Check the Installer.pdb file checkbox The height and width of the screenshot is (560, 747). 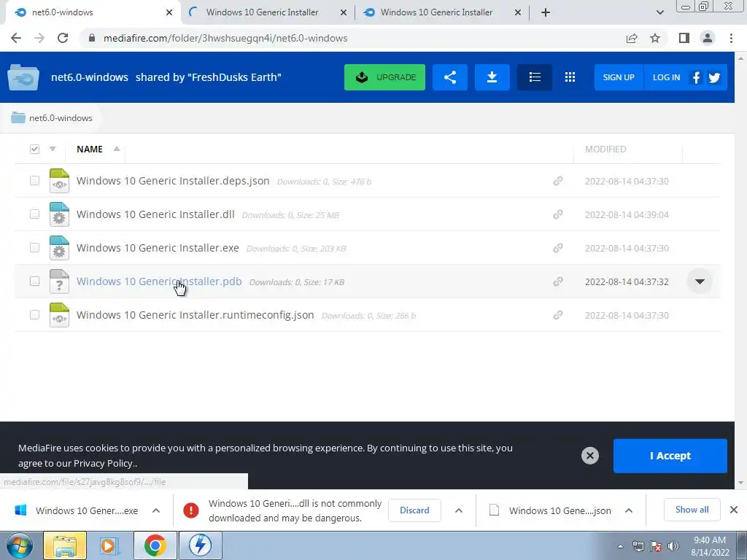(x=34, y=281)
